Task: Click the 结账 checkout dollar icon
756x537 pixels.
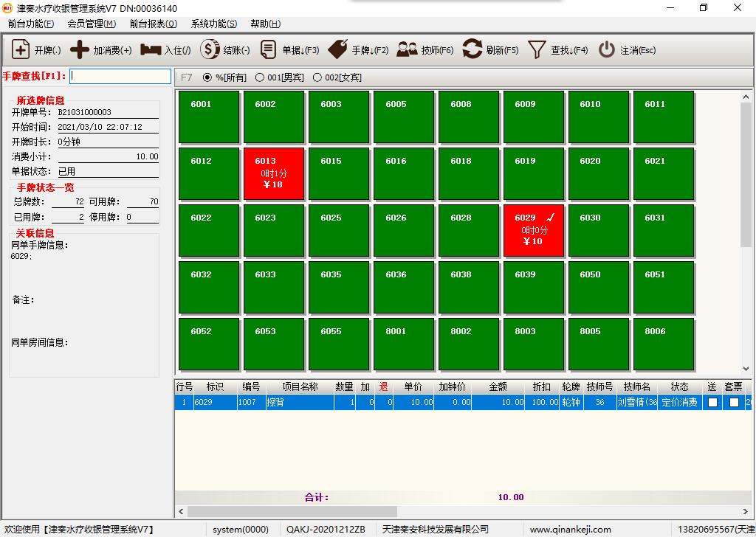Action: pos(210,49)
